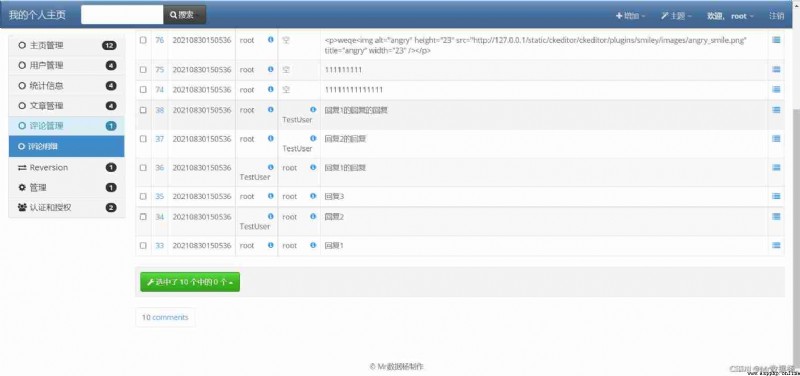Open comment ID 76 link
The height and width of the screenshot is (376, 800).
coord(160,40)
